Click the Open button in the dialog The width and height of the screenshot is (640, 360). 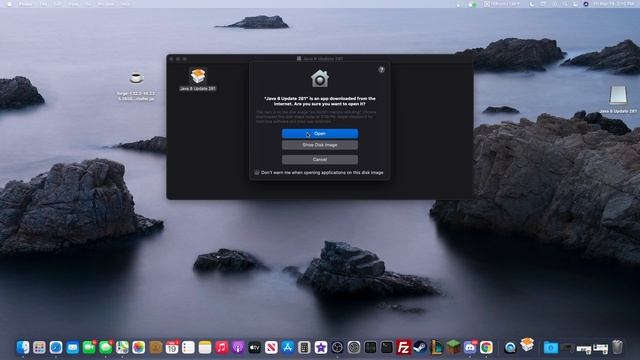[x=320, y=133]
